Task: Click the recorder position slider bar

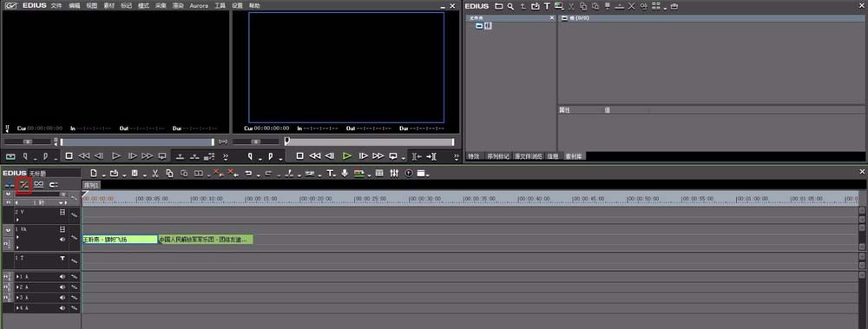Action: [369, 141]
